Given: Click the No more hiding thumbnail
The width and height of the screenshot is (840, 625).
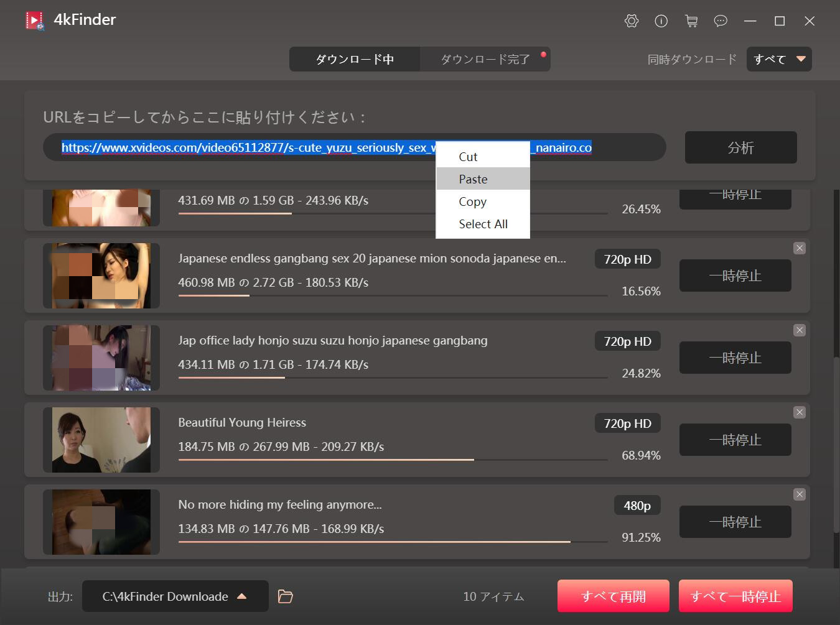Looking at the screenshot, I should (x=101, y=522).
